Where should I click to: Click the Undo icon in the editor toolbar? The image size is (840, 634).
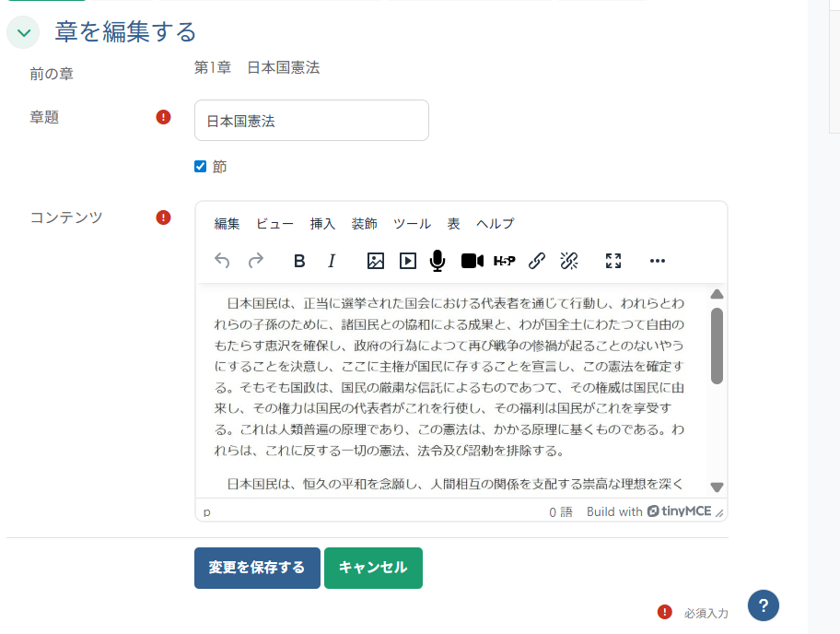point(222,261)
